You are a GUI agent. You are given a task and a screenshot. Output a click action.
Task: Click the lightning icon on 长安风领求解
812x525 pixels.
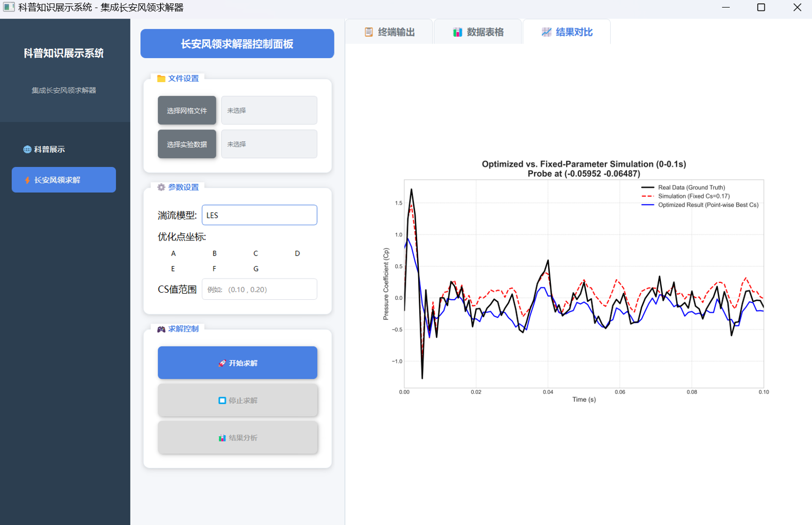click(27, 180)
